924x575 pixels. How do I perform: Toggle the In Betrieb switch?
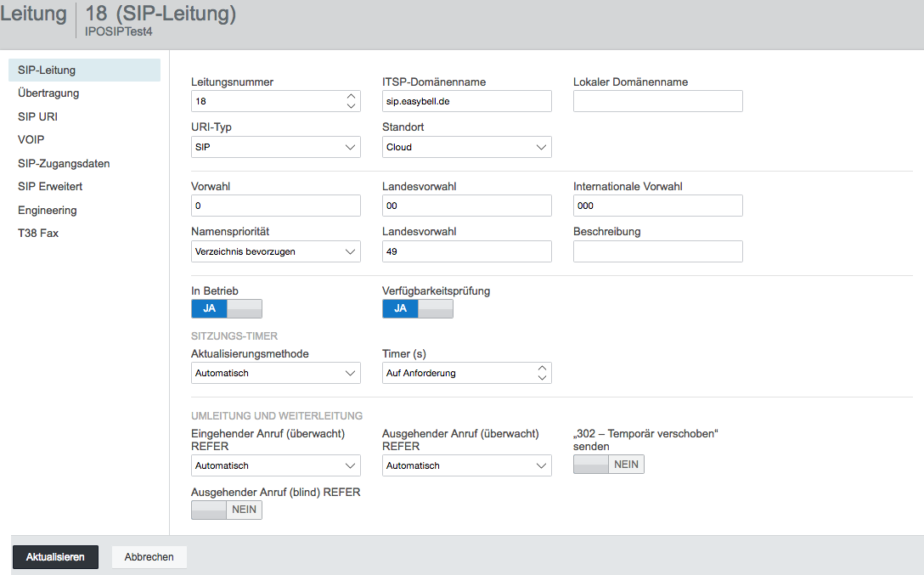pos(226,308)
